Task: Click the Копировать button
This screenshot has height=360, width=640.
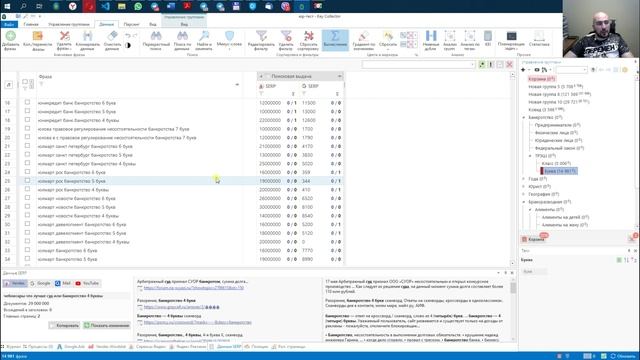Action: (x=64, y=325)
